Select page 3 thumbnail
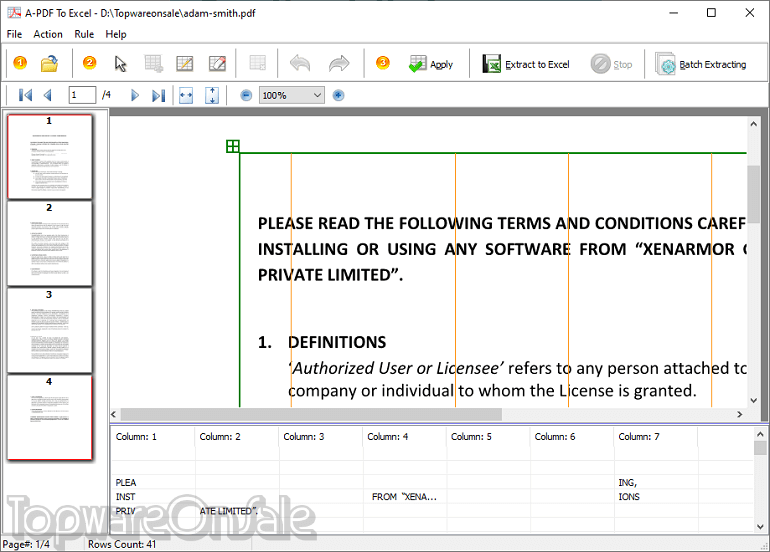Viewport: 770px width, 552px height. [x=49, y=331]
